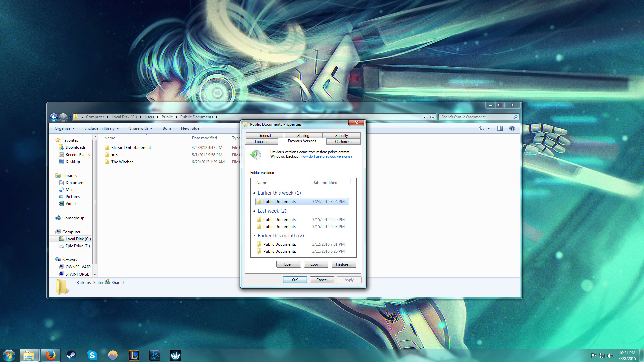The width and height of the screenshot is (644, 362).
Task: Open the Share with dropdown
Action: click(x=141, y=128)
